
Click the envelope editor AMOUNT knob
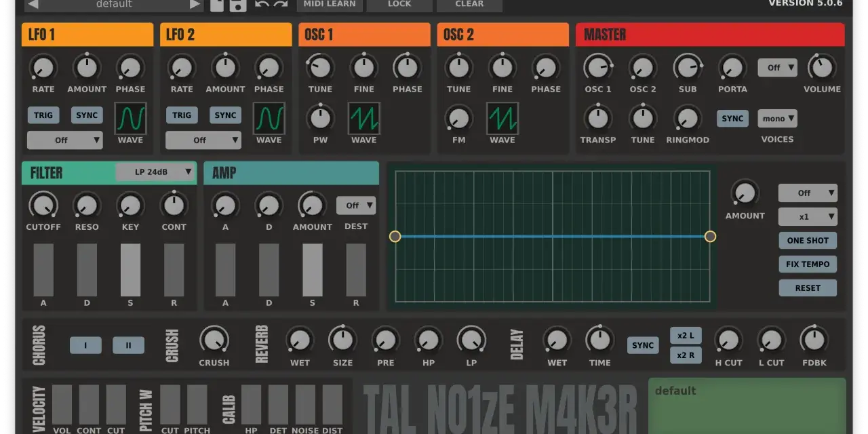coord(745,193)
